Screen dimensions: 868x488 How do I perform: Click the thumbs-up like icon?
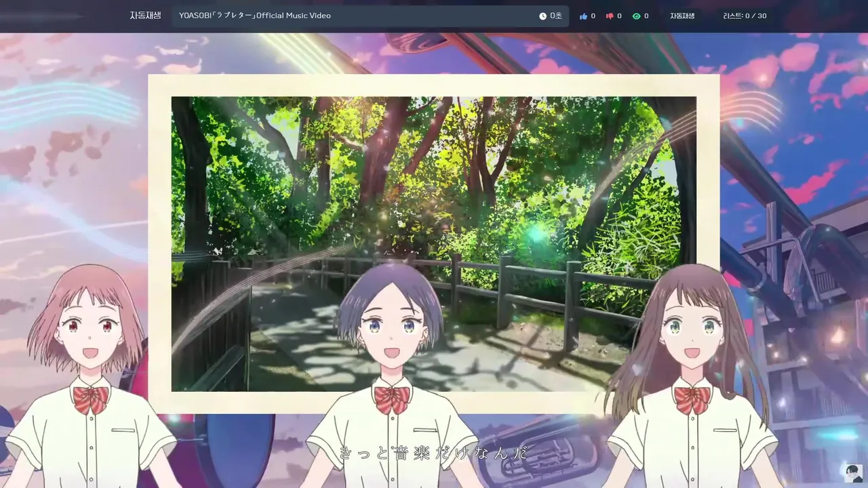pos(583,16)
